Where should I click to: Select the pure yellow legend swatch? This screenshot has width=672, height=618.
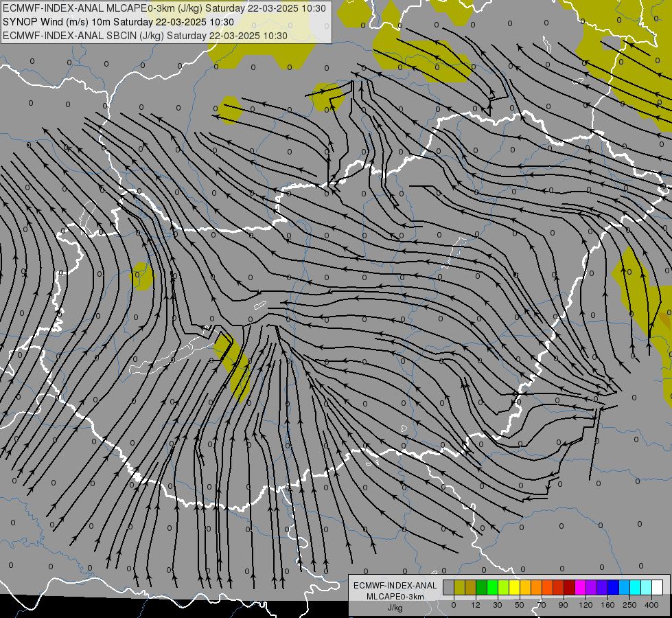tap(514, 588)
